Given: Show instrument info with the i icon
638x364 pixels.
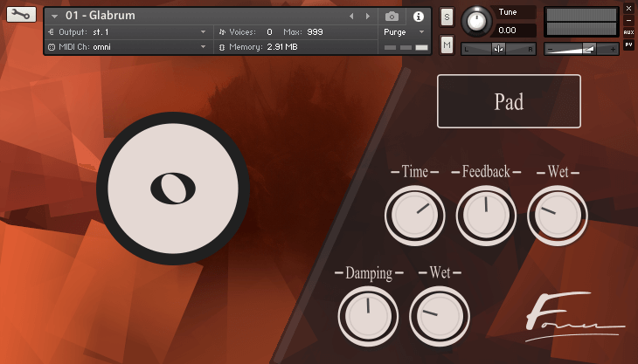Looking at the screenshot, I should 419,17.
